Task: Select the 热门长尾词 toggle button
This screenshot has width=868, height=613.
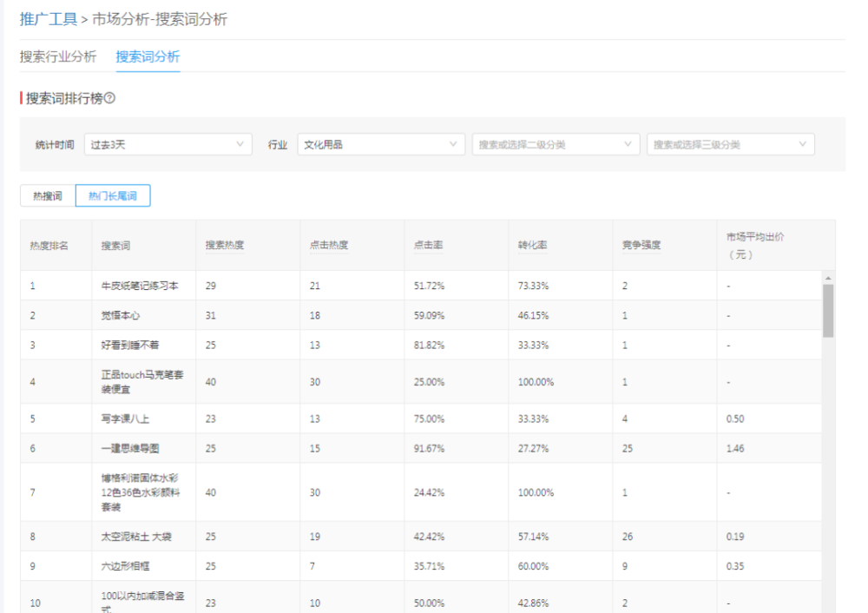Action: (x=113, y=196)
